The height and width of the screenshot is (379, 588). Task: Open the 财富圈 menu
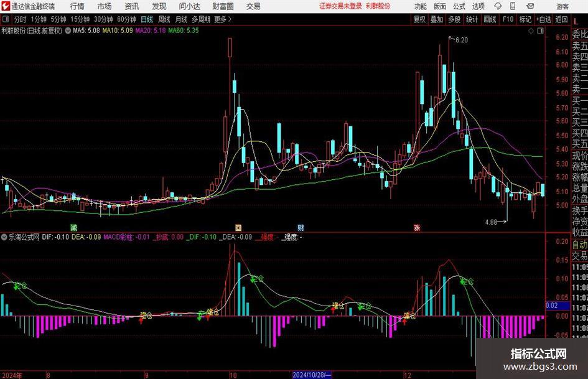coord(223,6)
